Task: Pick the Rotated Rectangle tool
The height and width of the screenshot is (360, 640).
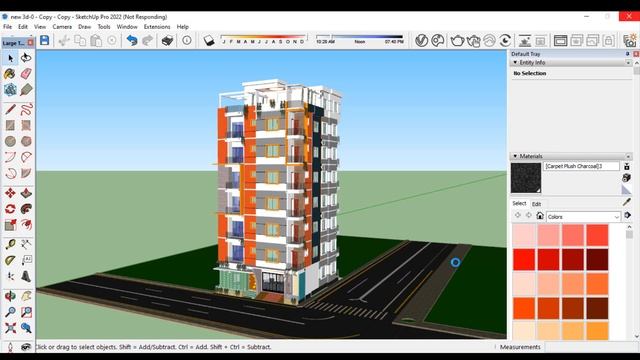Action: coord(26,125)
